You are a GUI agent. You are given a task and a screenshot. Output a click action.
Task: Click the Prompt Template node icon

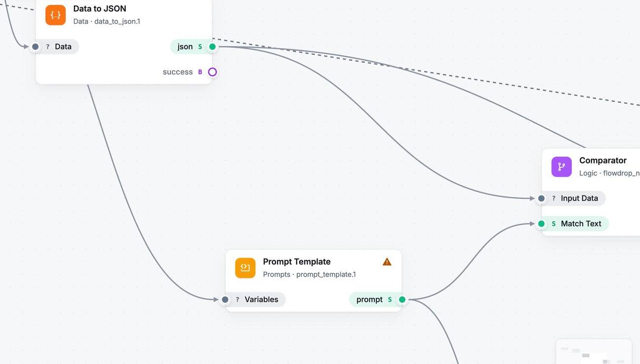tap(245, 268)
